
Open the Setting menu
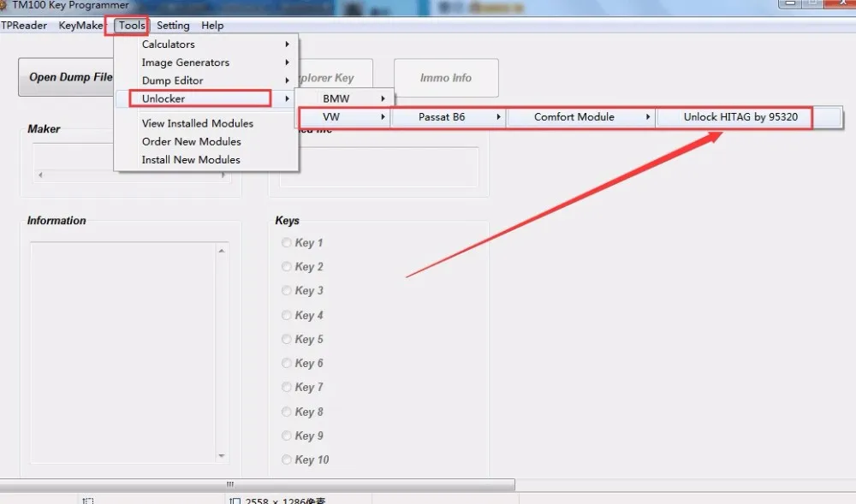point(173,26)
